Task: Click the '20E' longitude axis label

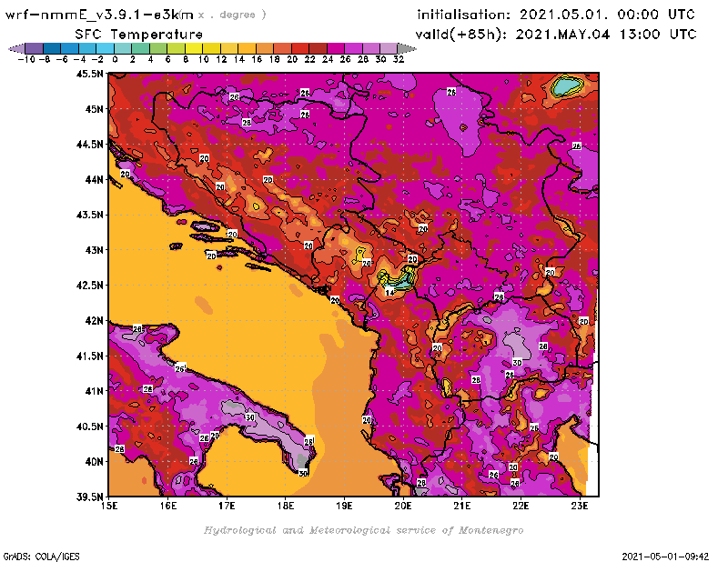Action: coord(403,506)
